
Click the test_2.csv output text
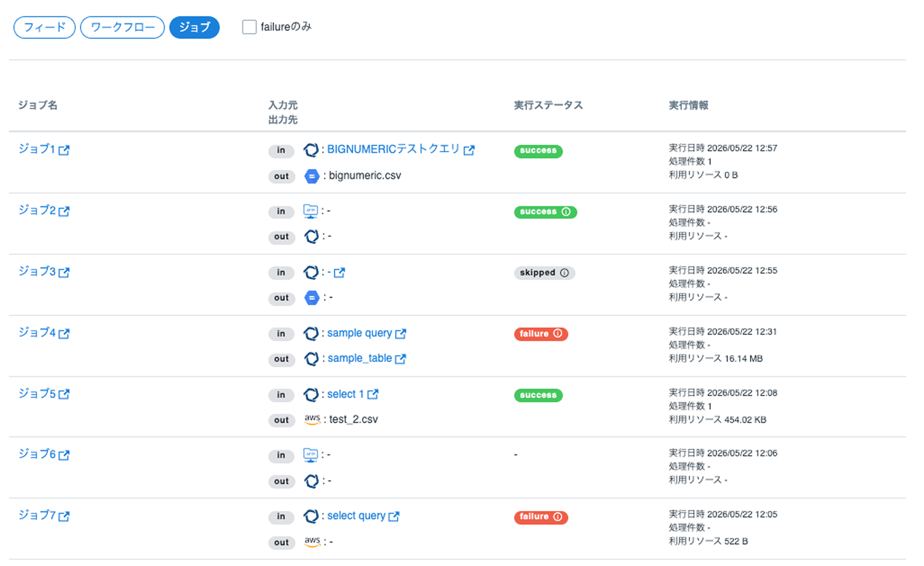(354, 420)
